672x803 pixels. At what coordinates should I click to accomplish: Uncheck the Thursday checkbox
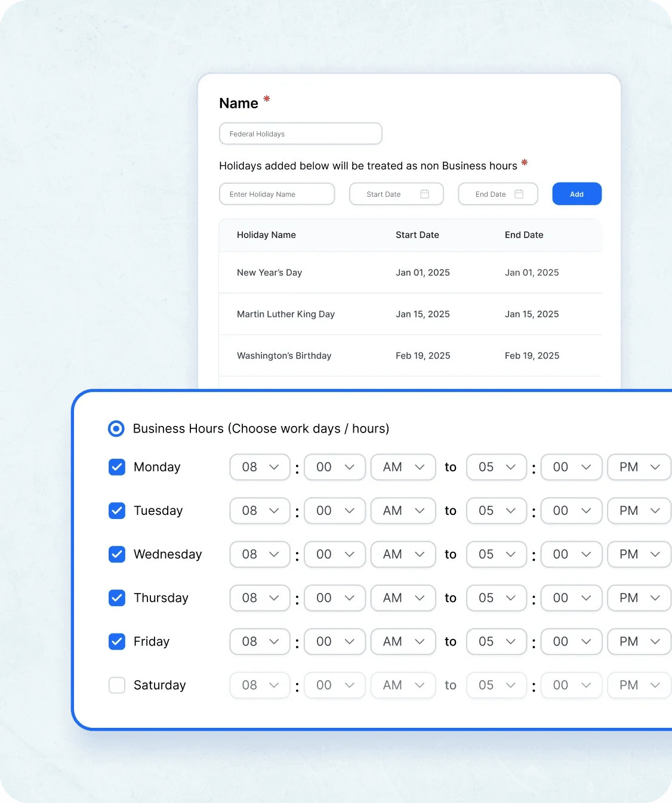click(117, 598)
